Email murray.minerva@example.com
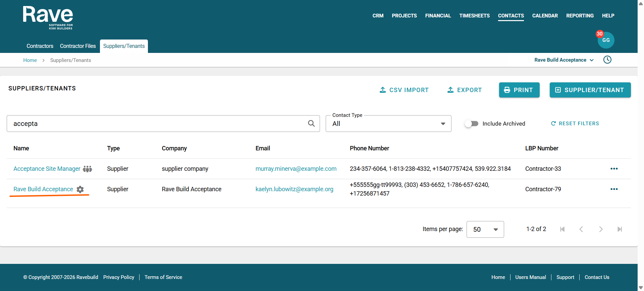Viewport: 644px width, 291px height. click(x=296, y=169)
